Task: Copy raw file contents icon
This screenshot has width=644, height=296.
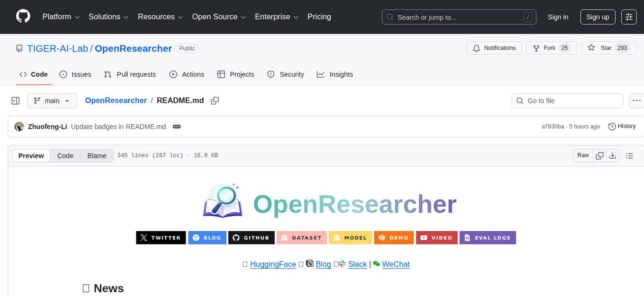Action: point(599,155)
